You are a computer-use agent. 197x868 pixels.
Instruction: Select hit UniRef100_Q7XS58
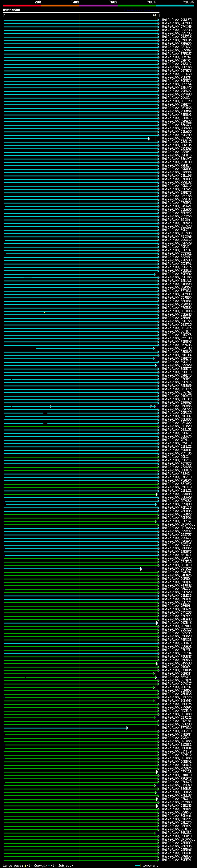click(176, 467)
